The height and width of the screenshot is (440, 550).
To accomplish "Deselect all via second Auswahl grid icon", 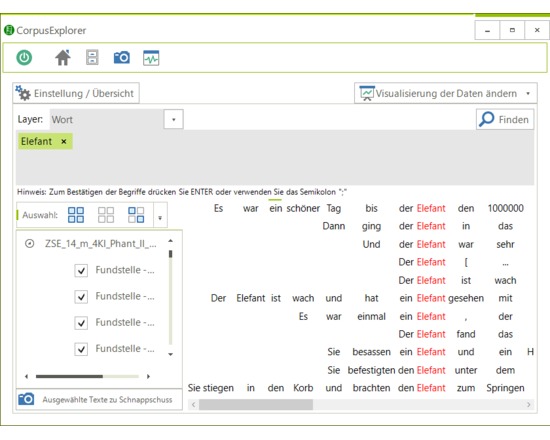I will (x=106, y=215).
